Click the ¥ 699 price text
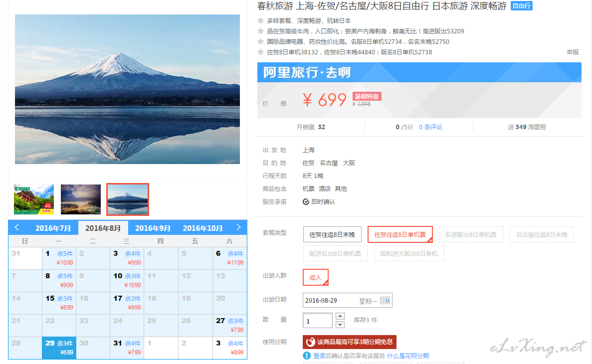 (324, 100)
